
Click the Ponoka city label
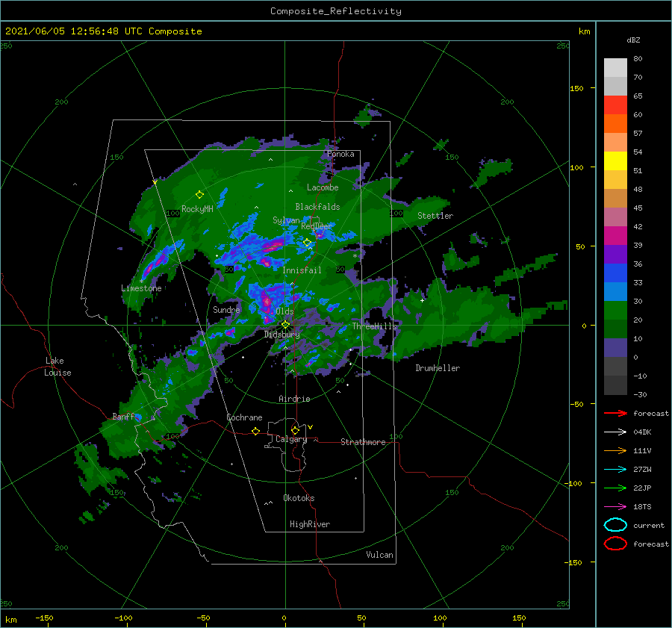pyautogui.click(x=340, y=154)
